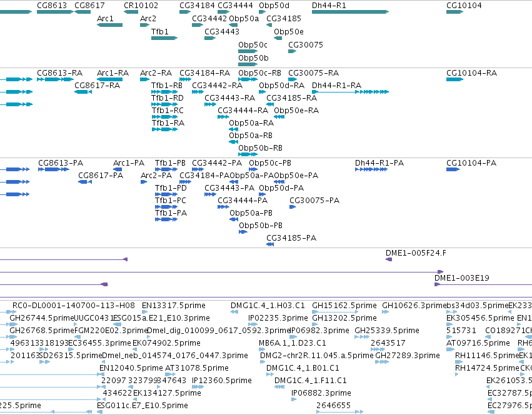Click the Arc2-PA protein label
The image size is (532, 415).
[156, 176]
